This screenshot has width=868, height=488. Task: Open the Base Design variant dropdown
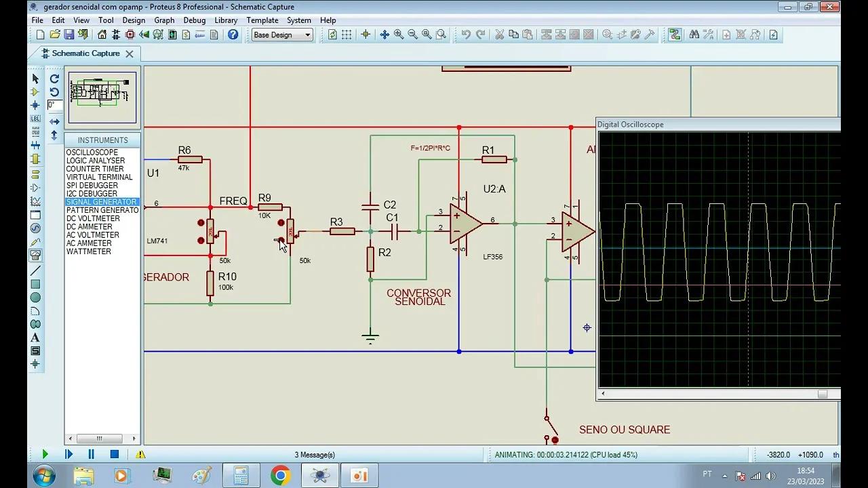282,35
